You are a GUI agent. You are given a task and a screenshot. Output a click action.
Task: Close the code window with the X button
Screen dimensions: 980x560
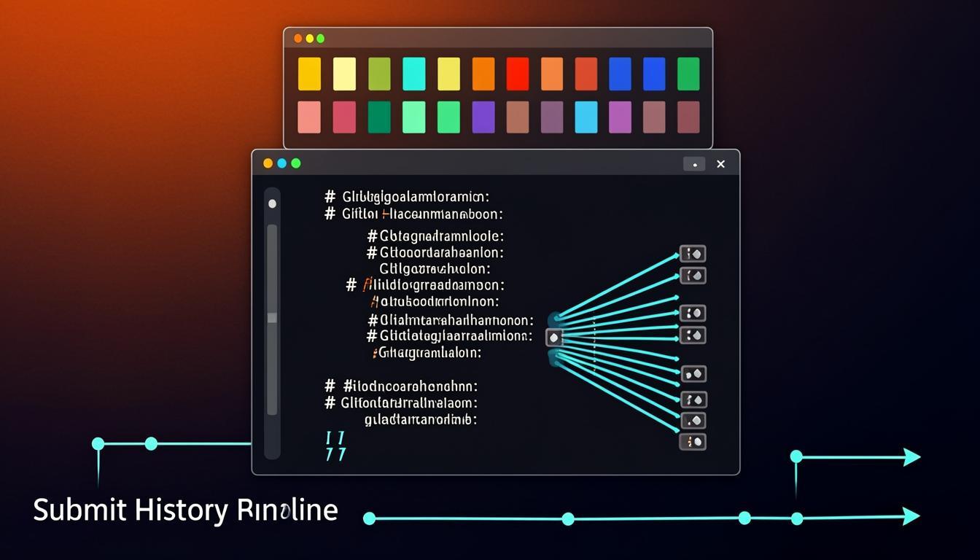pos(720,164)
